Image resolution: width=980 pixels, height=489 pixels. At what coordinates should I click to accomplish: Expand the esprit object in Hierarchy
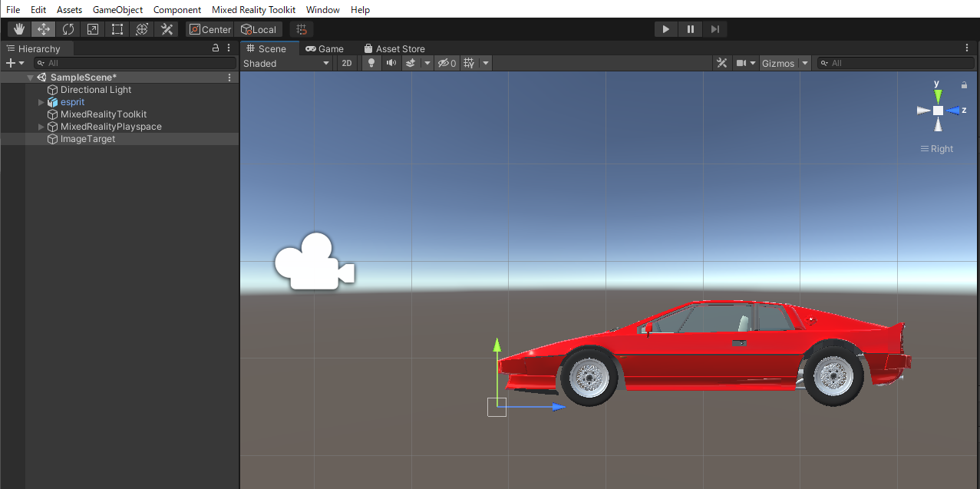tap(41, 102)
